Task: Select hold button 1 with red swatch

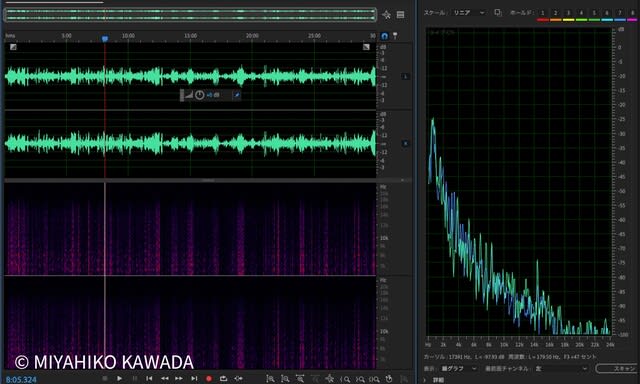Action: tap(542, 14)
